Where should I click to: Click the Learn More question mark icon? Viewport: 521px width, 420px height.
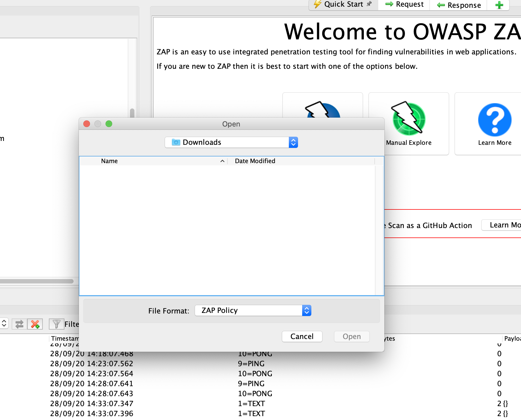point(495,120)
